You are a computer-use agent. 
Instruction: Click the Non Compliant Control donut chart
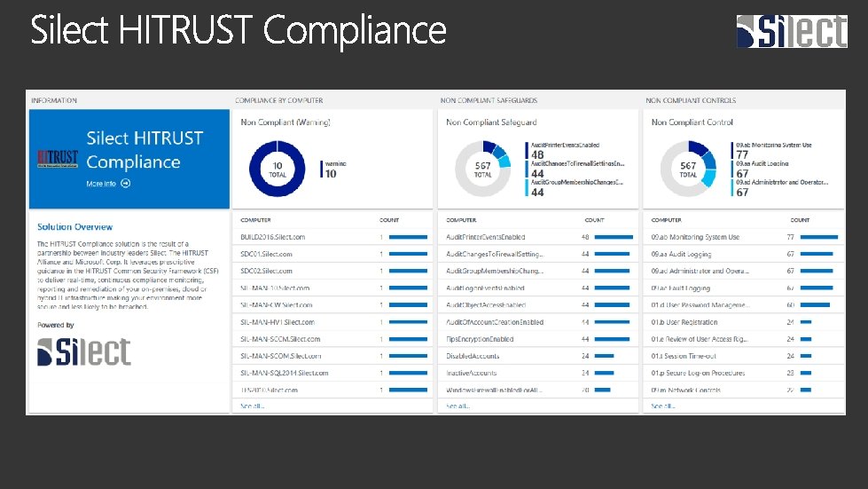click(x=688, y=169)
